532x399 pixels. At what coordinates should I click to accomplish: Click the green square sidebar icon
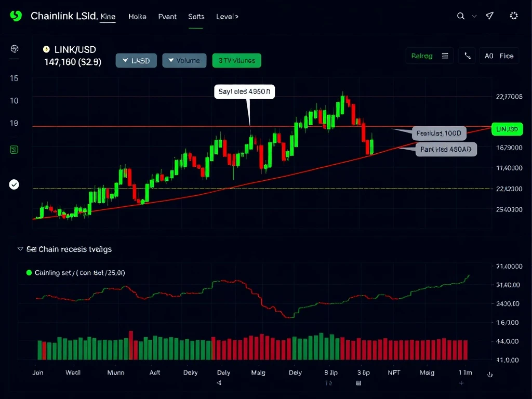point(14,150)
